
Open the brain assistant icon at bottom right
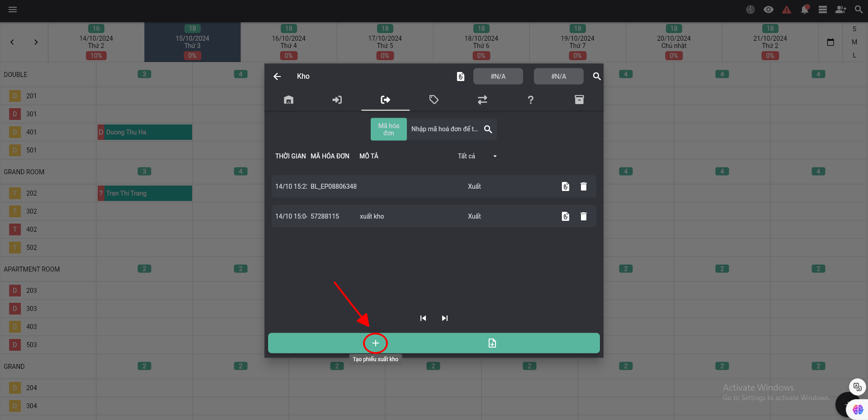858,410
